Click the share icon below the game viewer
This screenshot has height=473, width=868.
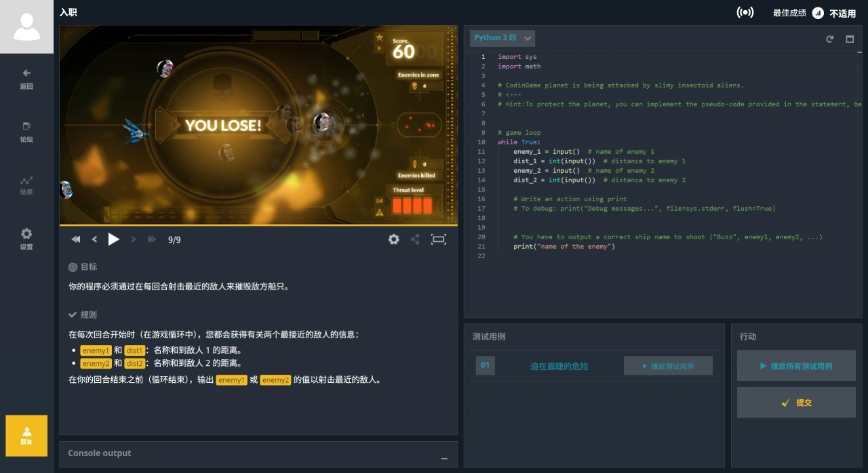(x=416, y=239)
